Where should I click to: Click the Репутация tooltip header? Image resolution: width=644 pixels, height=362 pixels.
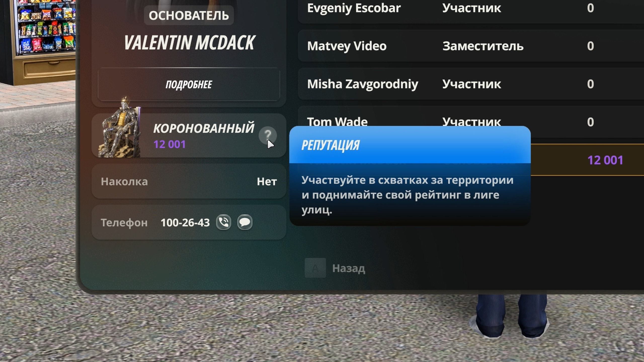[x=410, y=145]
